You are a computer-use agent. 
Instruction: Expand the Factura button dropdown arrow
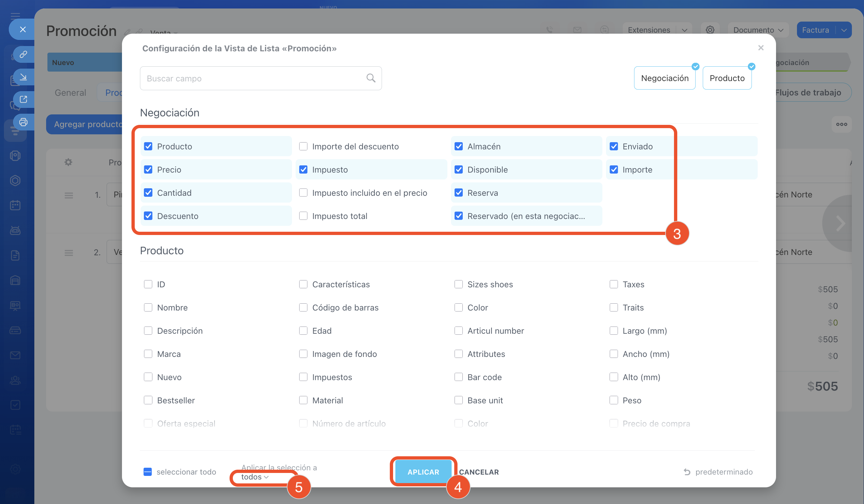(x=844, y=30)
